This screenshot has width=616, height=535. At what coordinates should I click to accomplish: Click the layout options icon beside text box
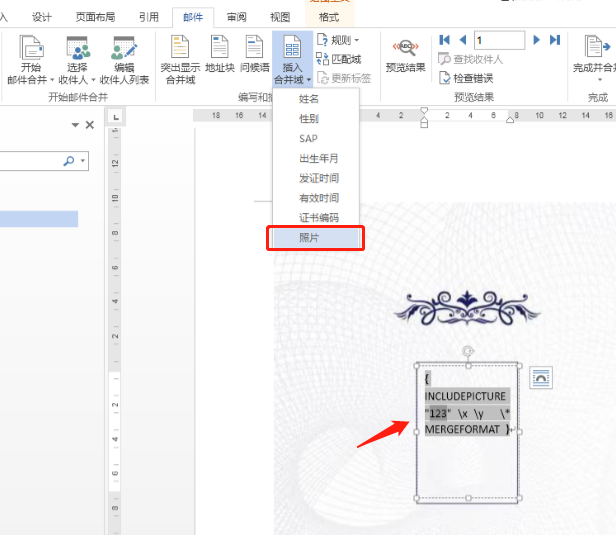tap(541, 378)
